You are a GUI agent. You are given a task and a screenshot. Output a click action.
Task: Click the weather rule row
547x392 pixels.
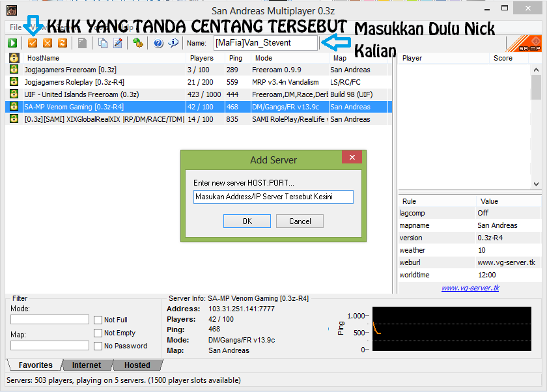[470, 250]
